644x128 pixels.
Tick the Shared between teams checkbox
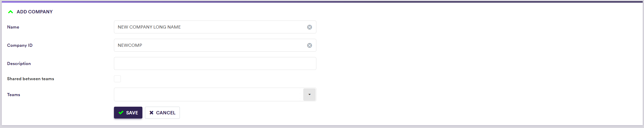pos(117,79)
